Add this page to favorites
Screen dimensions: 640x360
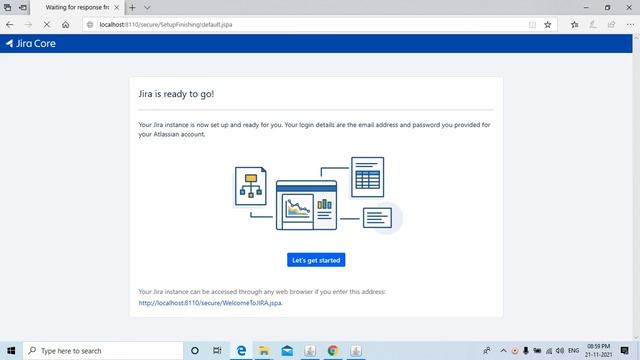tap(548, 24)
